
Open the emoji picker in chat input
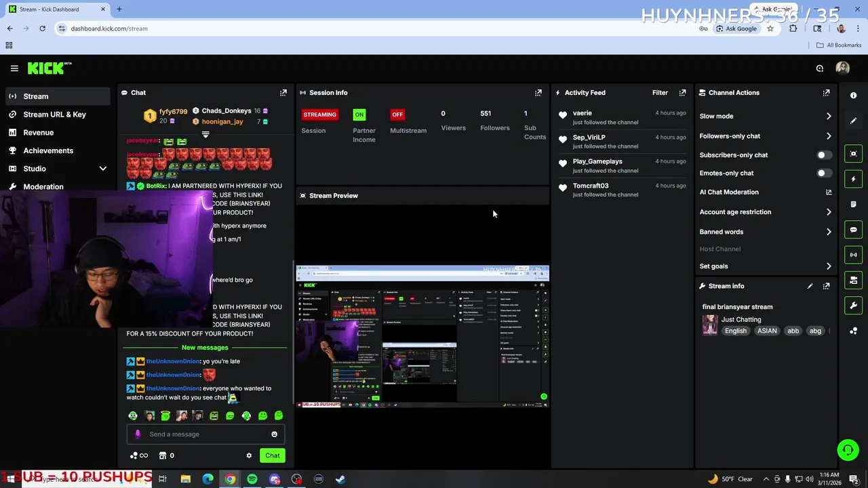(274, 434)
